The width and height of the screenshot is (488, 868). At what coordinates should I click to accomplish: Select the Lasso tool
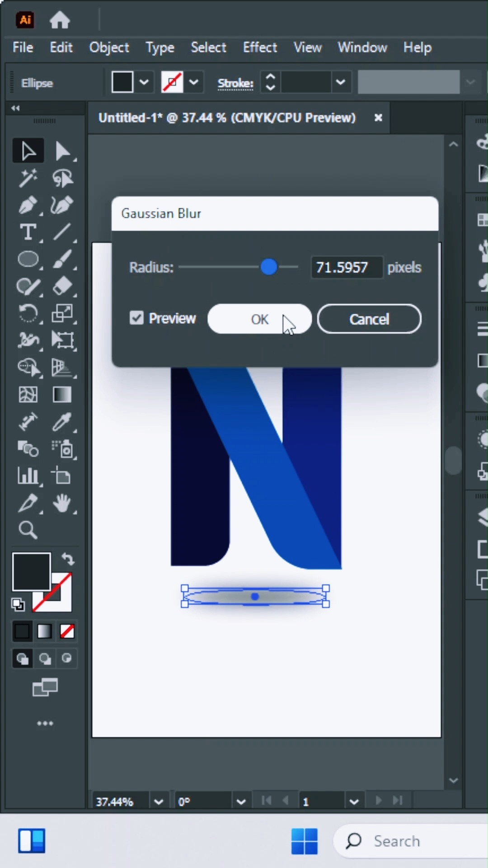(x=62, y=178)
